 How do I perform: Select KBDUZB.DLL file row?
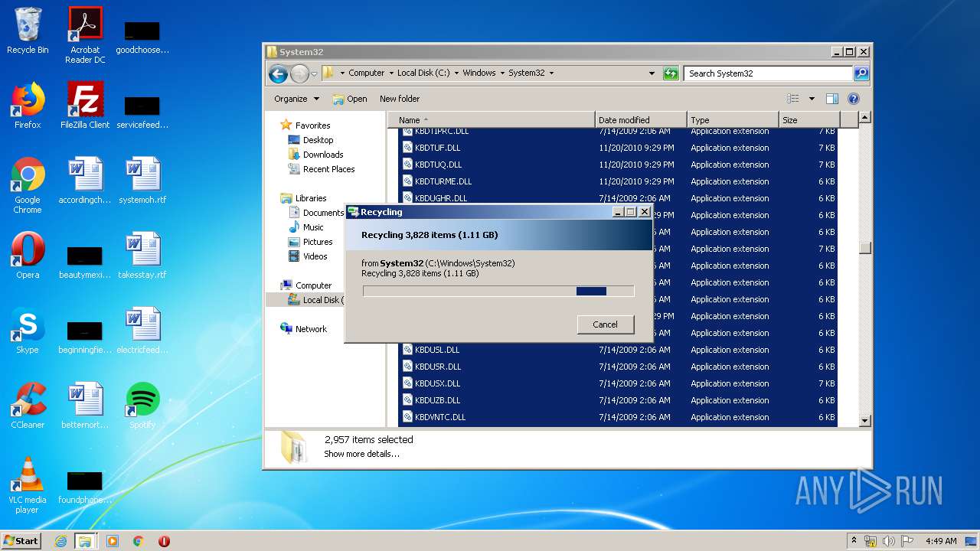coord(619,400)
